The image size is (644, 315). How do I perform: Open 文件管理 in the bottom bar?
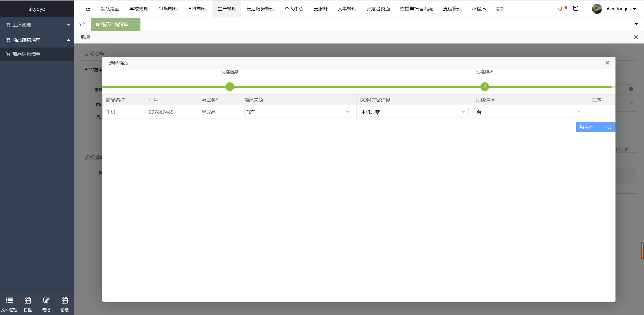pos(9,304)
